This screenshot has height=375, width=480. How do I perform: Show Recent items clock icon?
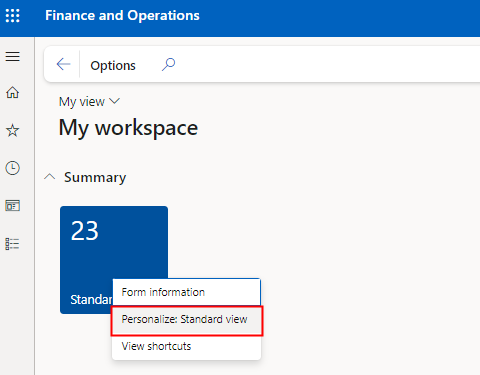click(13, 168)
